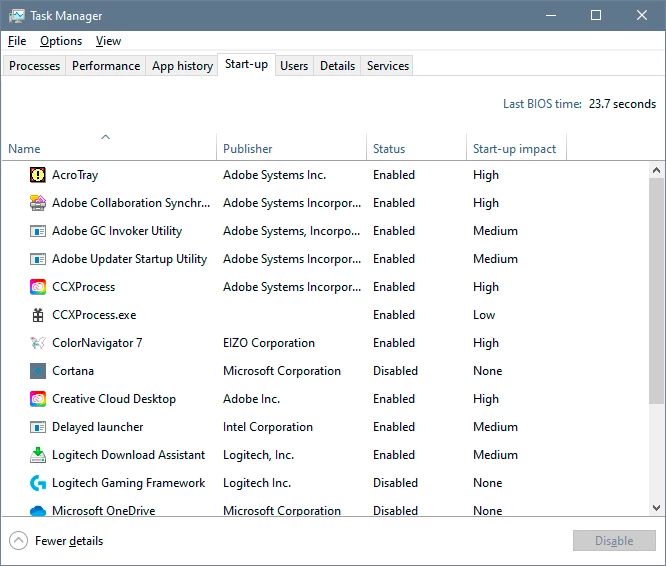Screen dimensions: 666x566
Task: Switch to the App history tab
Action: pyautogui.click(x=182, y=66)
